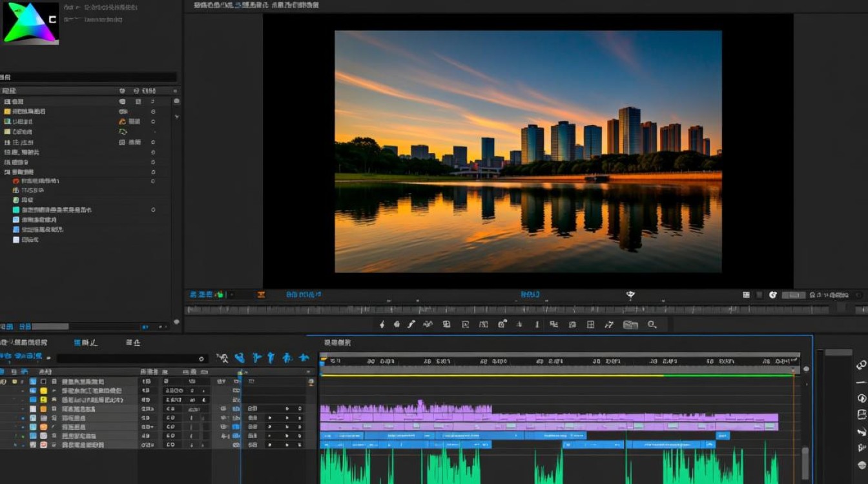Click the empty search field in the timeline panel
The height and width of the screenshot is (484, 868).
click(132, 358)
